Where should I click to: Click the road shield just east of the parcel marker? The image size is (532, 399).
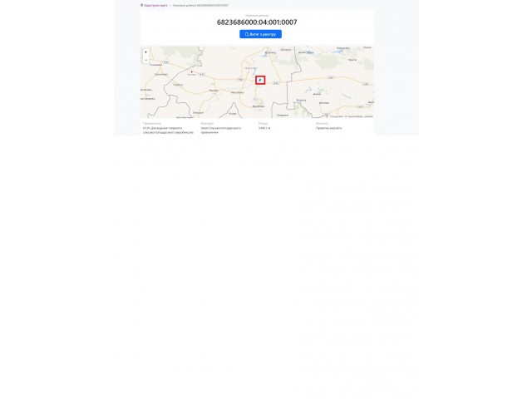(276, 83)
